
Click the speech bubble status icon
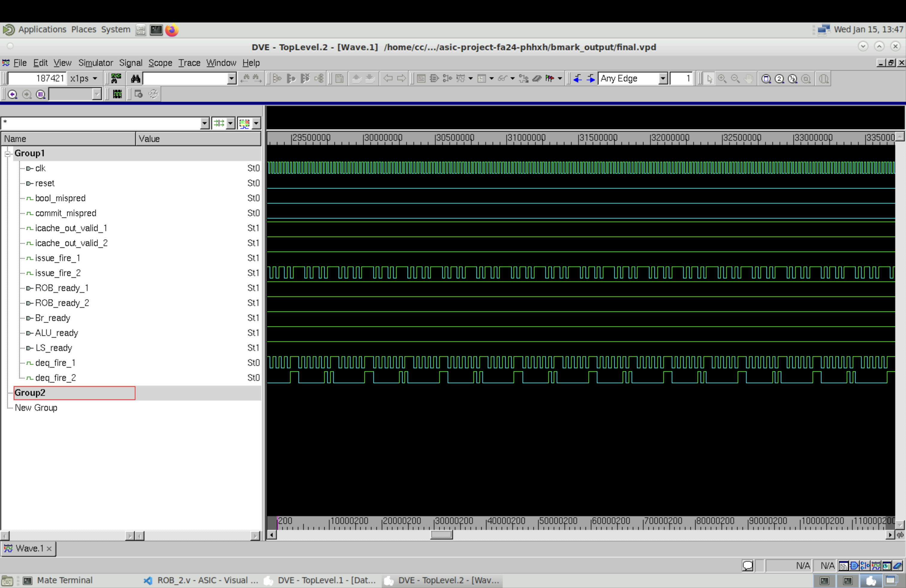[x=747, y=566]
